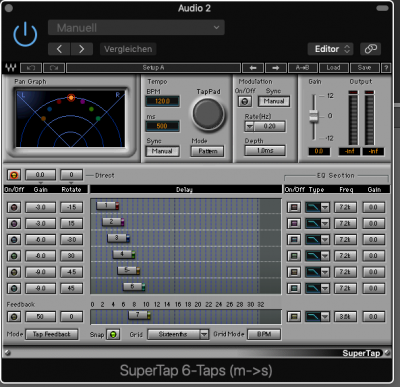Toggle the plugin power bypass button
The width and height of the screenshot is (400, 387).
[25, 35]
